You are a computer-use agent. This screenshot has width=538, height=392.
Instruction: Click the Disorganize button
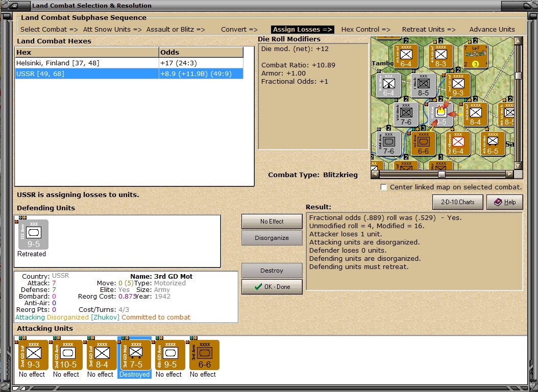click(x=272, y=238)
